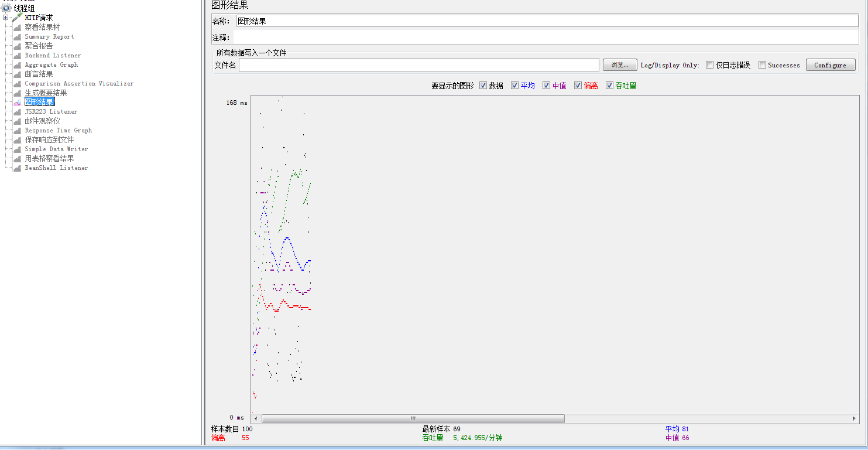Image resolution: width=868 pixels, height=450 pixels.
Task: Select Backend Listener in the tree
Action: coord(53,56)
